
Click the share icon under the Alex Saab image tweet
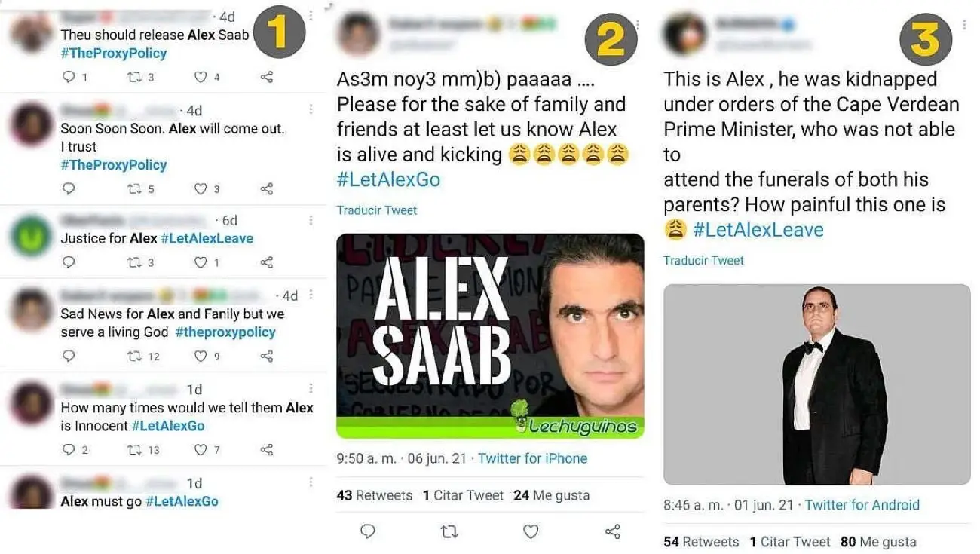[x=612, y=532]
